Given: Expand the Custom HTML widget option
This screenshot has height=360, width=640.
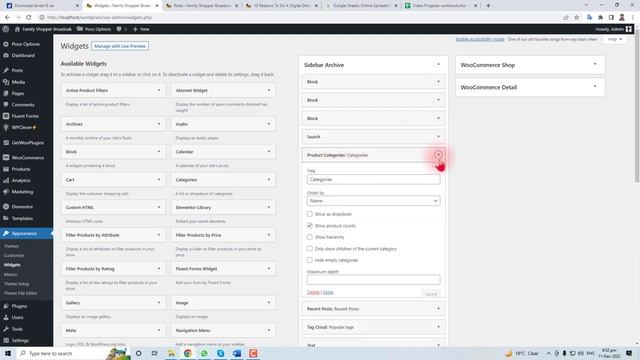Looking at the screenshot, I should pyautogui.click(x=159, y=207).
